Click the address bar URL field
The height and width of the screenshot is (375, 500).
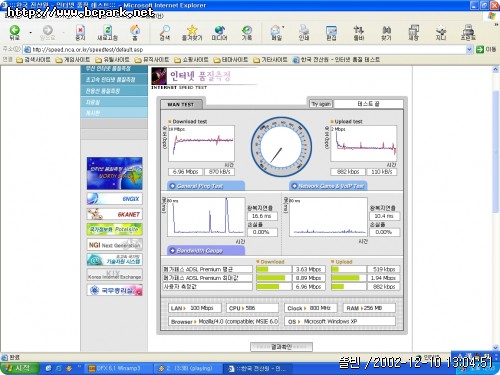tap(245, 50)
